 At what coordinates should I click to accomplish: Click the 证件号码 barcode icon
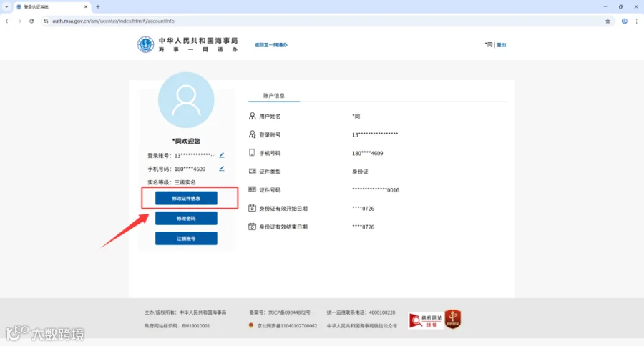252,189
